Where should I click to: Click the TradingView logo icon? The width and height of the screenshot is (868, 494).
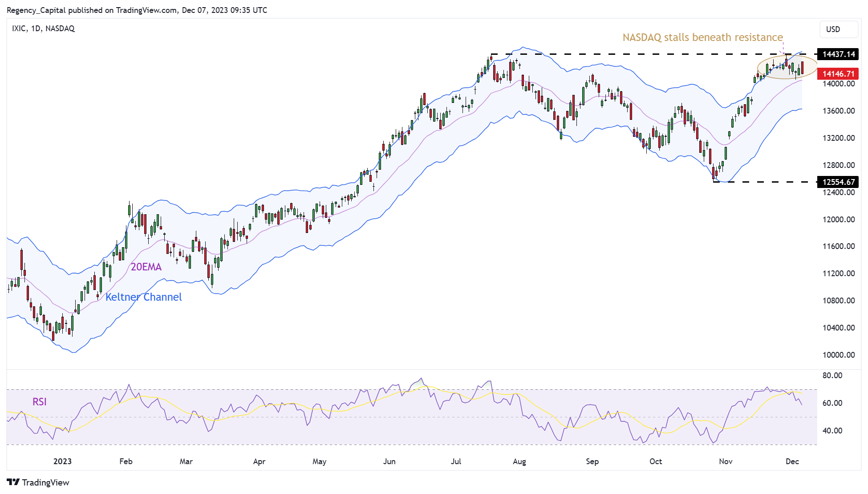point(13,482)
